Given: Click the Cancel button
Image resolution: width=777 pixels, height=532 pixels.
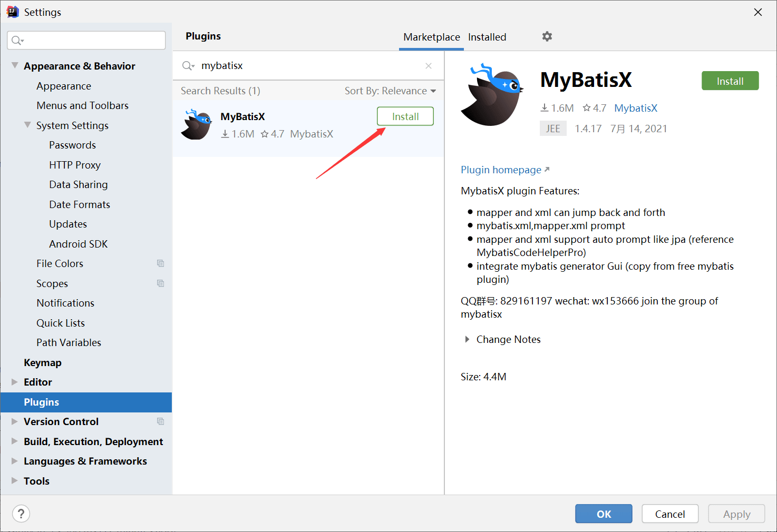Looking at the screenshot, I should pos(670,514).
